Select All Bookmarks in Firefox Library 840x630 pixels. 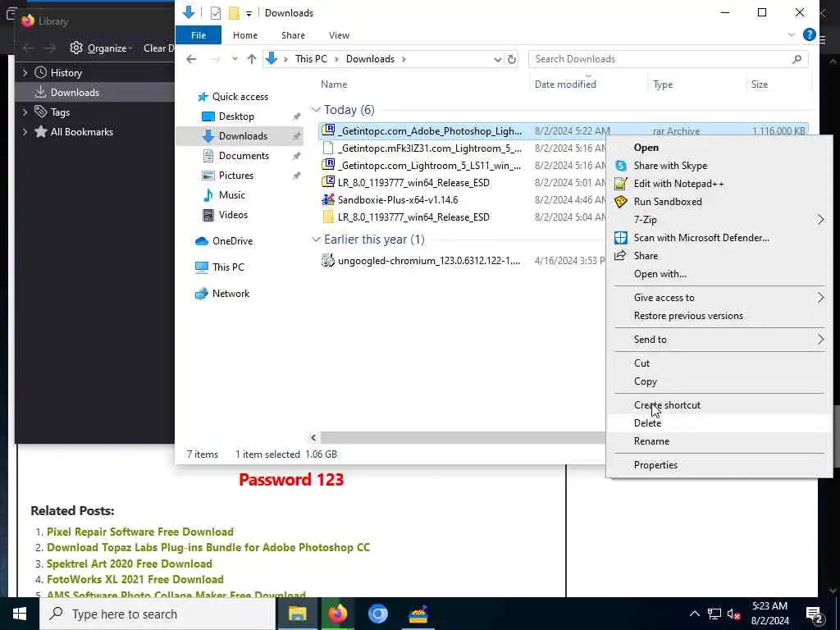81,132
